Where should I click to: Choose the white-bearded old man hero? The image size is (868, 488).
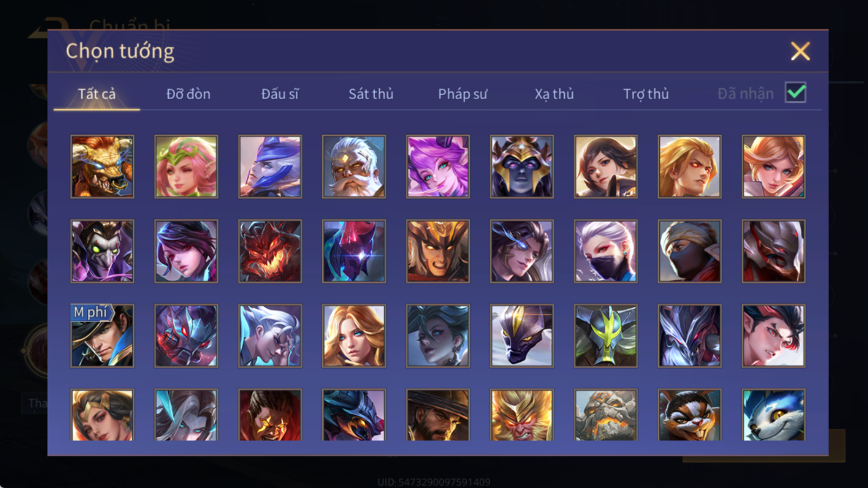coord(353,166)
